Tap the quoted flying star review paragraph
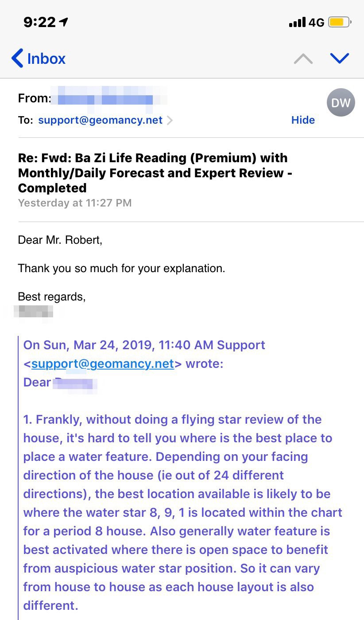Viewport: 364px width, 620px height. [182, 512]
